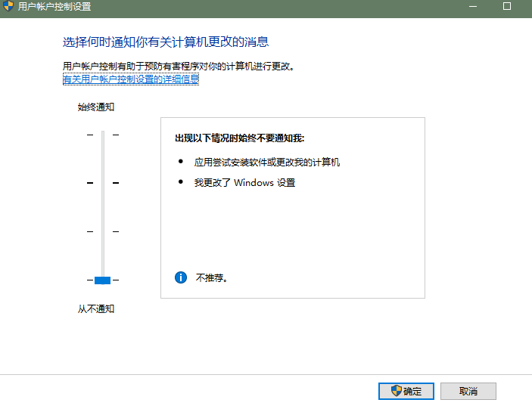Click the blue slider thumb at the bottom
Image resolution: width=532 pixels, height=409 pixels.
pyautogui.click(x=102, y=280)
